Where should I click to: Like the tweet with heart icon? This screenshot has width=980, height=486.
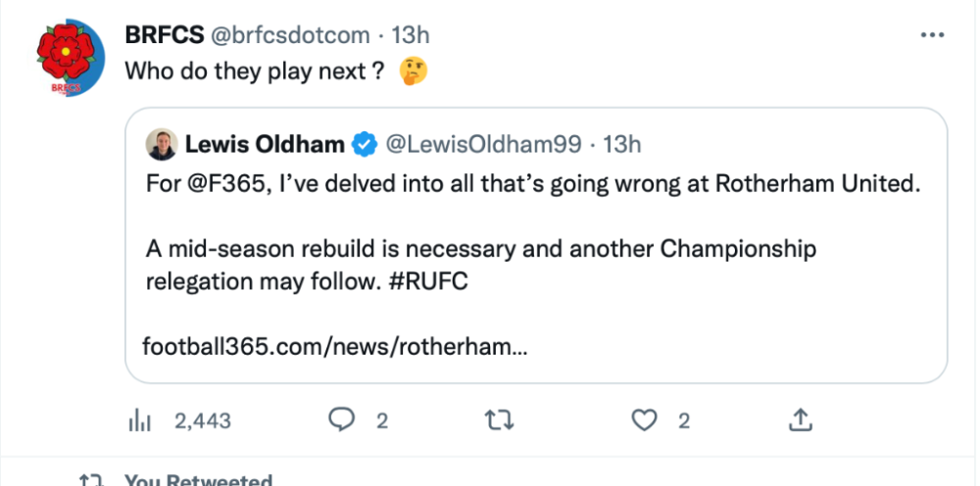pyautogui.click(x=643, y=420)
